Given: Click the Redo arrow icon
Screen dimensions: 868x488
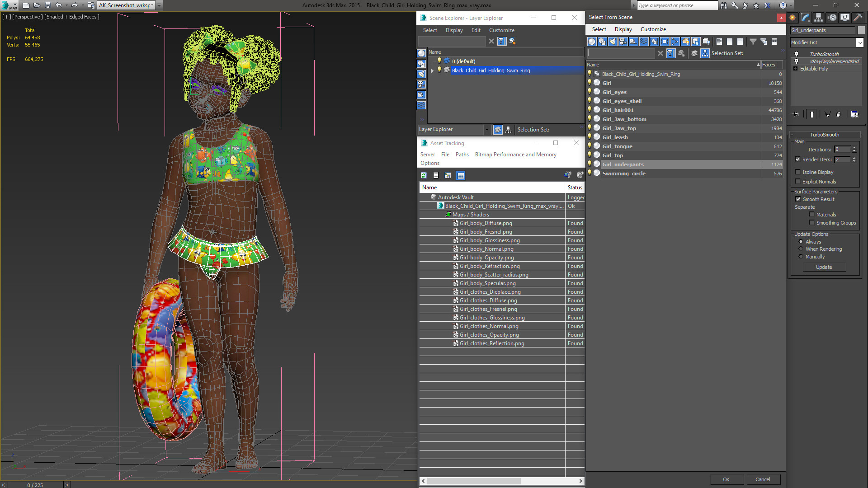Looking at the screenshot, I should click(75, 5).
